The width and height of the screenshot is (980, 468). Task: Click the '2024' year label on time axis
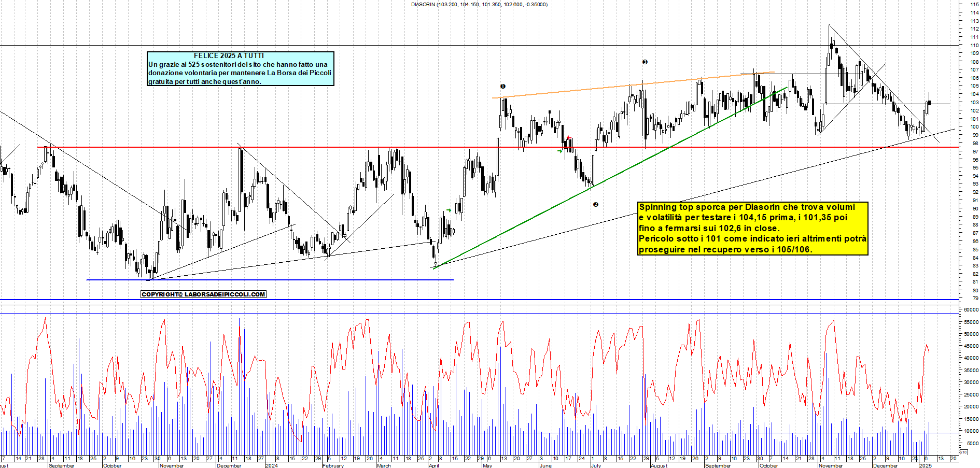tap(271, 465)
